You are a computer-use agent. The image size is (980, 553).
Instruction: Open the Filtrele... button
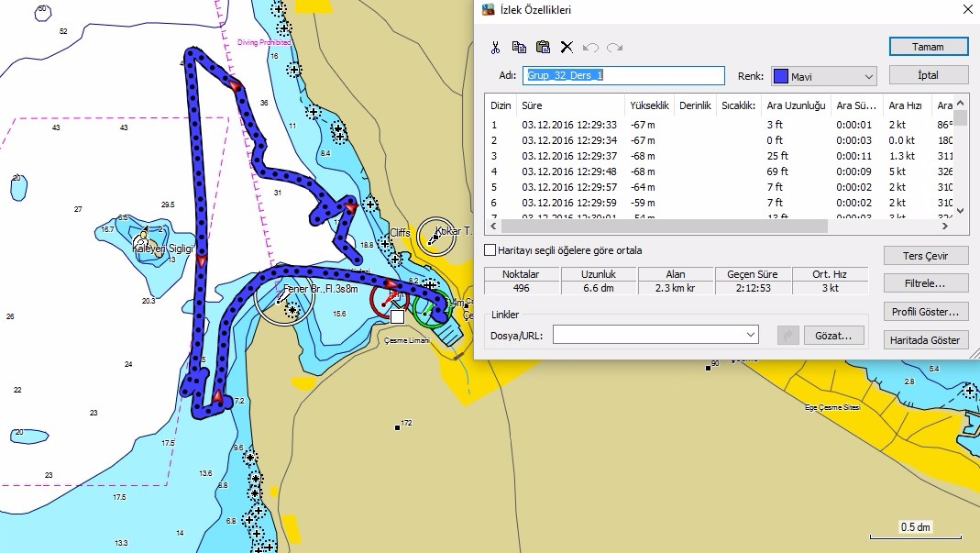click(x=926, y=283)
